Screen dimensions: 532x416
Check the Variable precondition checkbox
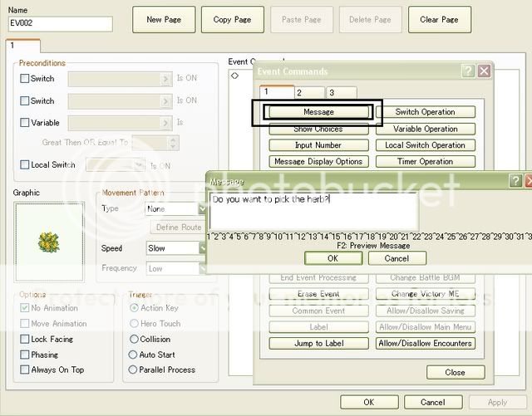click(x=25, y=123)
